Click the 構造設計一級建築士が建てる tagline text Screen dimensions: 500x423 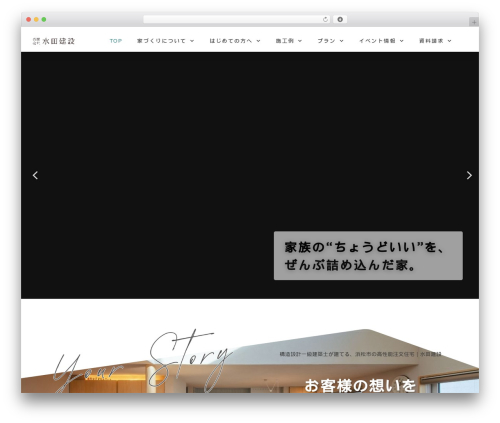[360, 354]
